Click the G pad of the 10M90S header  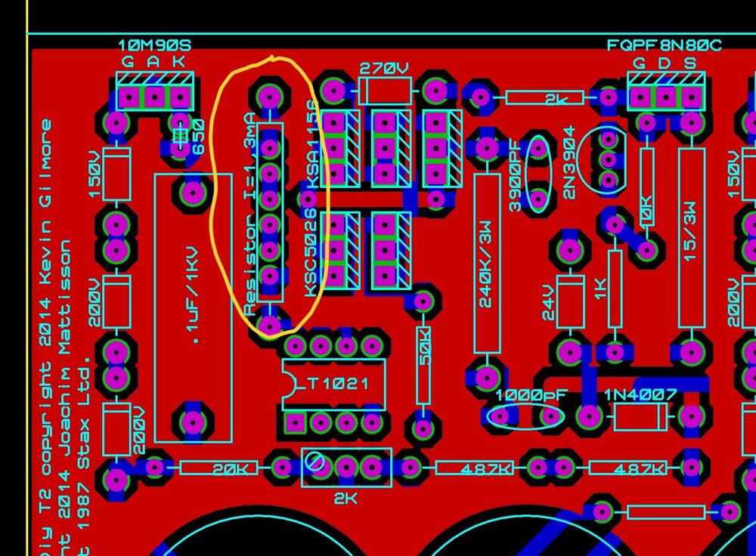tap(130, 97)
